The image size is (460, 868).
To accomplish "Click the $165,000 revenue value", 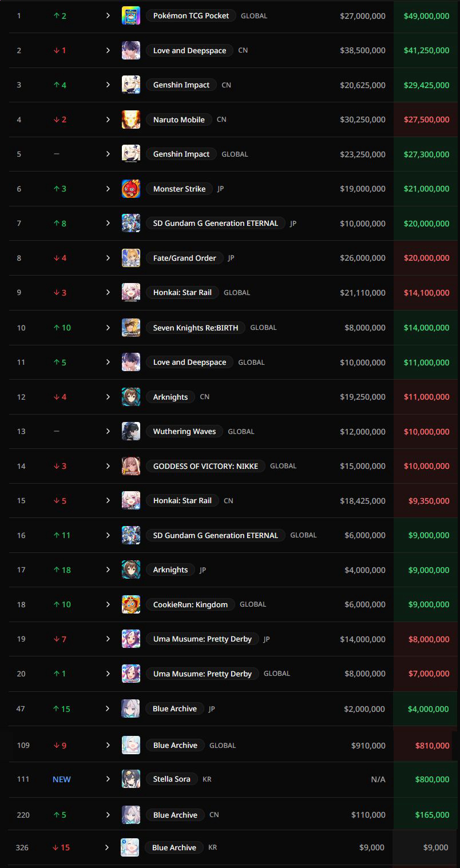I will 432,815.
